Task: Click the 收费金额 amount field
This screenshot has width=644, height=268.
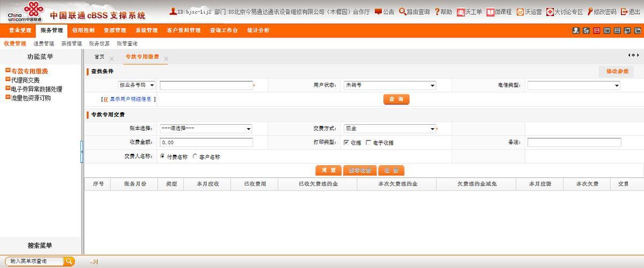Action: click(x=206, y=143)
